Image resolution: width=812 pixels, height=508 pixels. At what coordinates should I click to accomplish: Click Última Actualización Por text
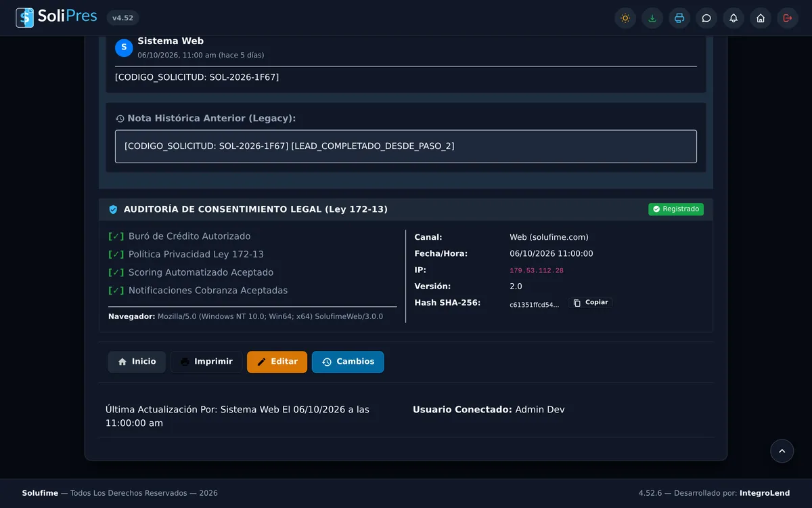pos(238,417)
